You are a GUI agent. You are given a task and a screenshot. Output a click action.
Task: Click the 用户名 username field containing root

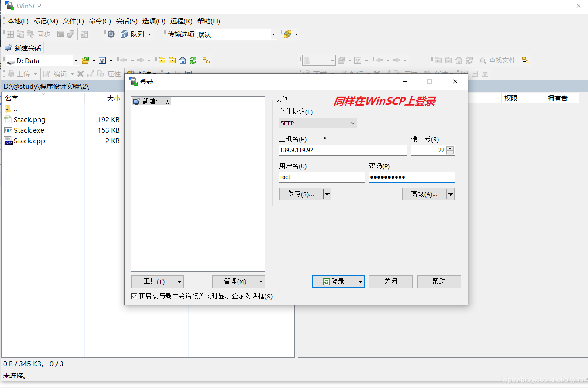click(x=322, y=177)
